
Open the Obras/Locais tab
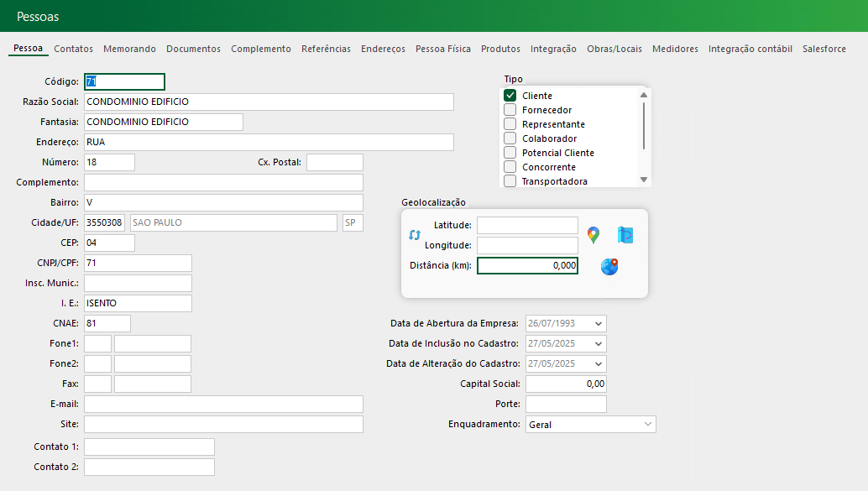[x=614, y=49]
